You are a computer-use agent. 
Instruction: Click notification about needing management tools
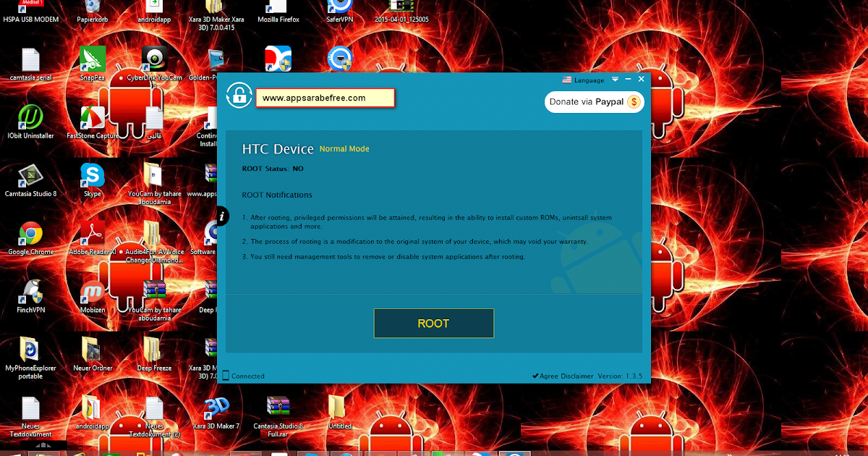[x=383, y=256]
